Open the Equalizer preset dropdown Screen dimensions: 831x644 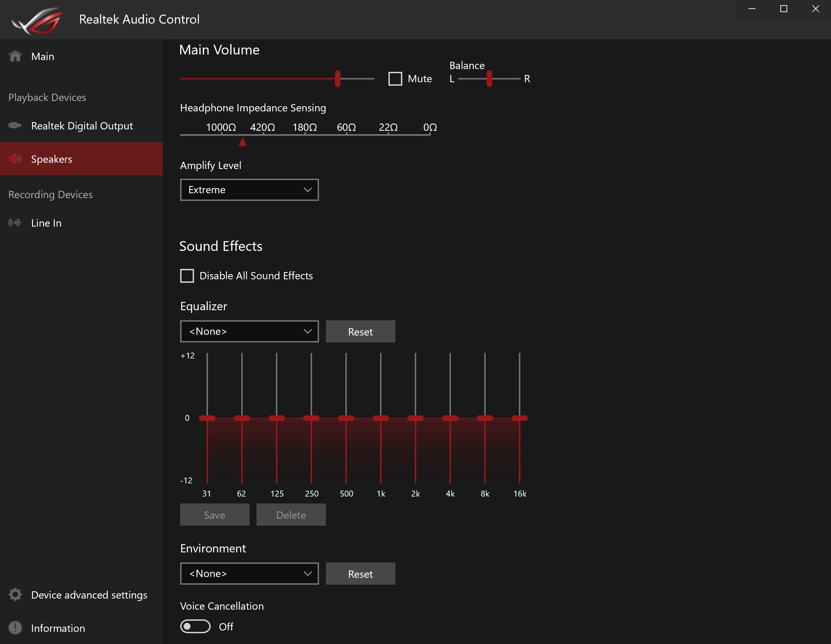click(x=249, y=331)
